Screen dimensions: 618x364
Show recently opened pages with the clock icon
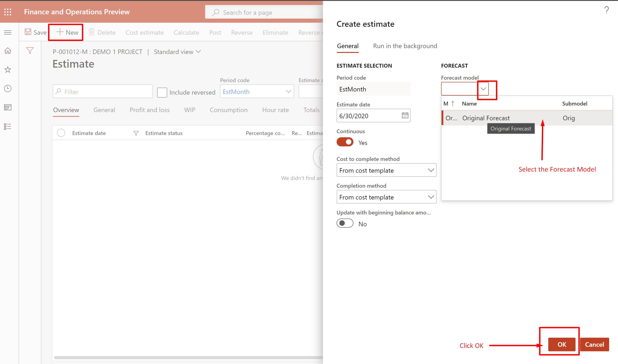[x=7, y=89]
